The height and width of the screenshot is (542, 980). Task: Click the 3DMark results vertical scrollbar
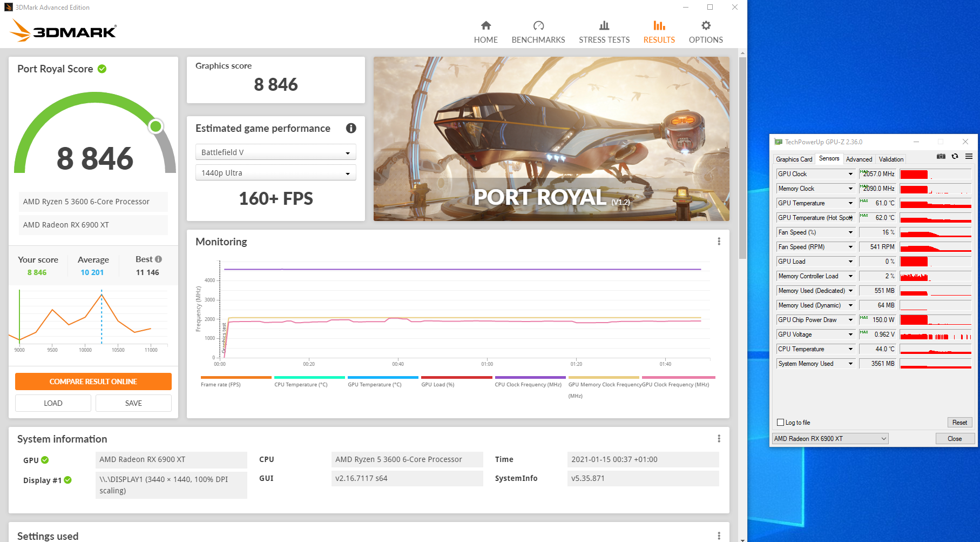[742, 157]
